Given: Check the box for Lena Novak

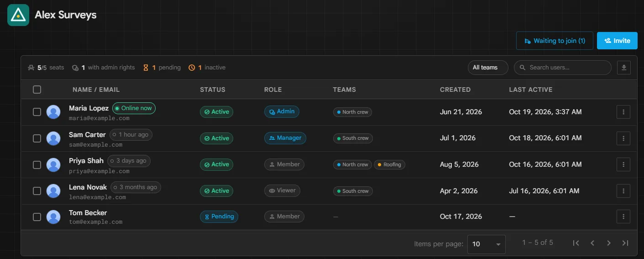Looking at the screenshot, I should [x=37, y=191].
